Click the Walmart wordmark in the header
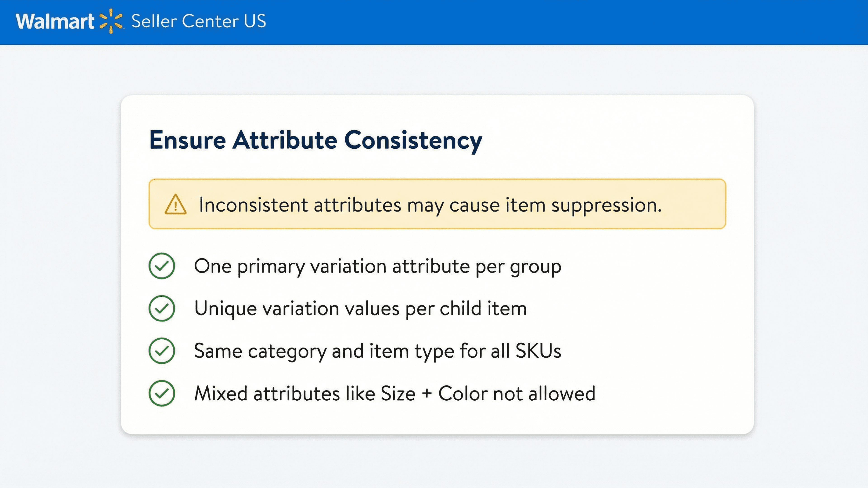Screen dimensions: 868x488 [x=55, y=21]
